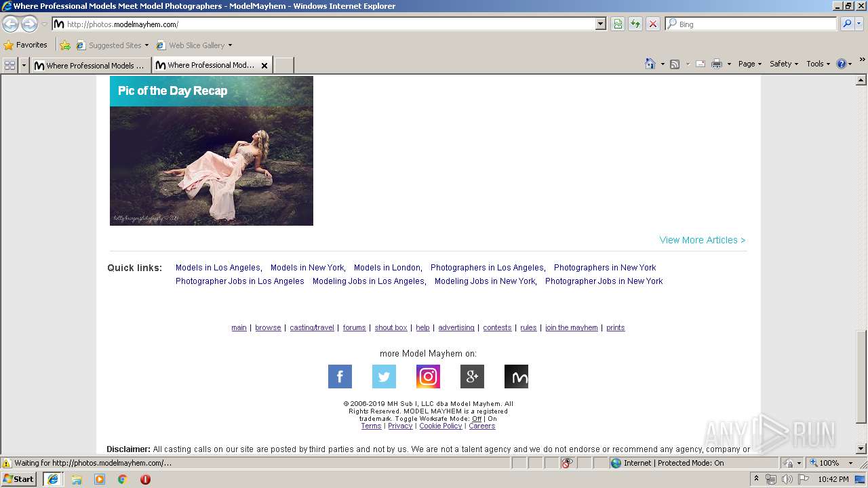Click View More Articles link
The height and width of the screenshot is (488, 868).
703,240
